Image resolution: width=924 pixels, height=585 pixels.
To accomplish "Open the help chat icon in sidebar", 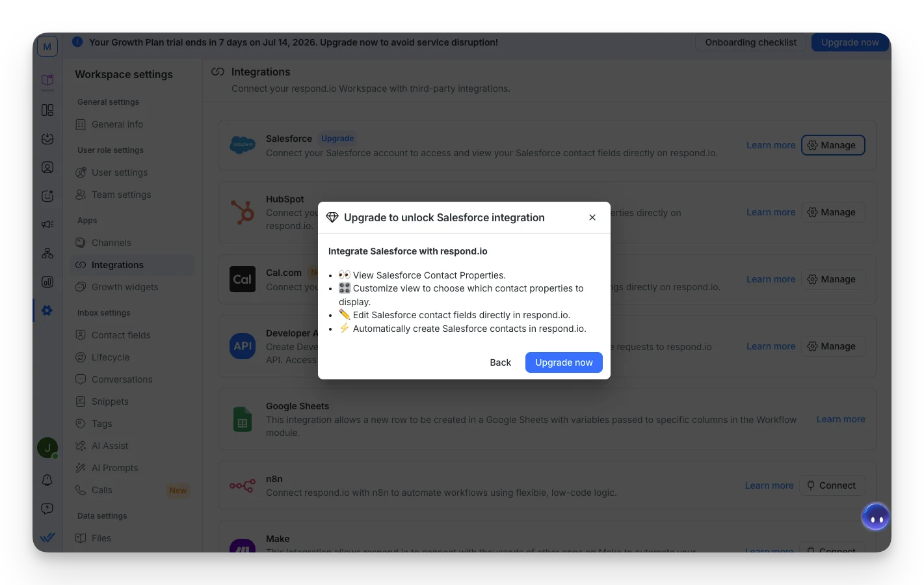I will [47, 509].
